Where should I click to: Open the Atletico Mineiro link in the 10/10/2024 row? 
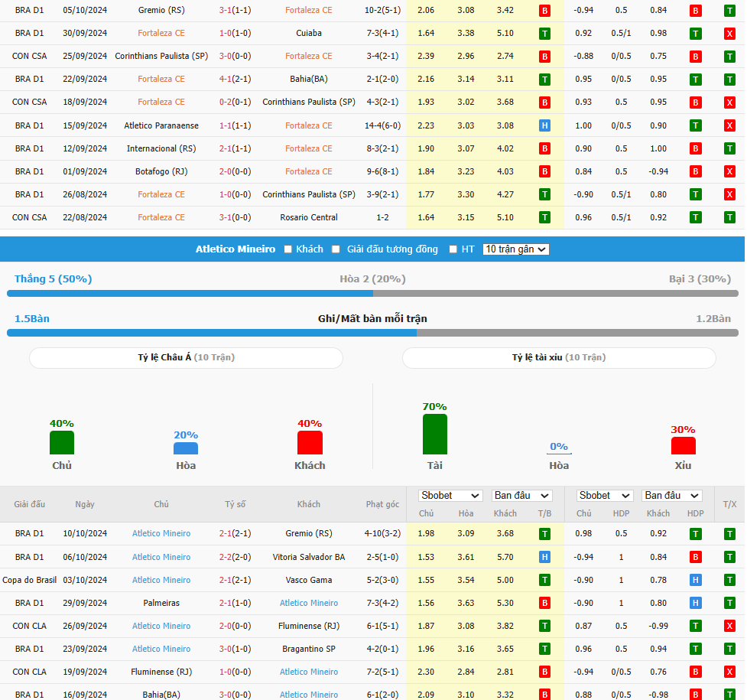161,533
